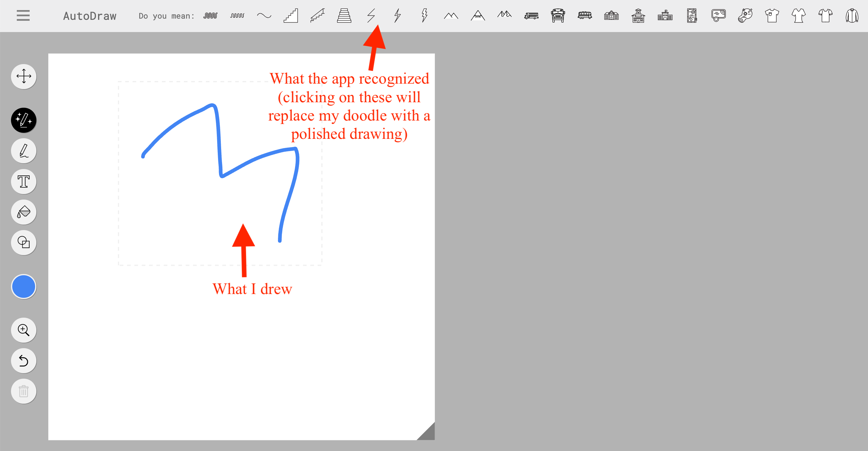Choose the snow-capped single mountain suggestion
Screen dimensions: 868x451
coord(478,16)
